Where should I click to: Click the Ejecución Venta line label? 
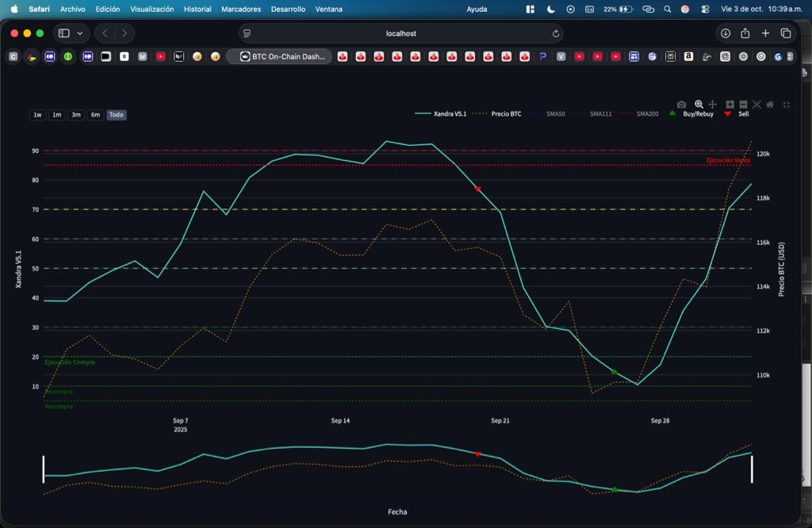coord(728,160)
